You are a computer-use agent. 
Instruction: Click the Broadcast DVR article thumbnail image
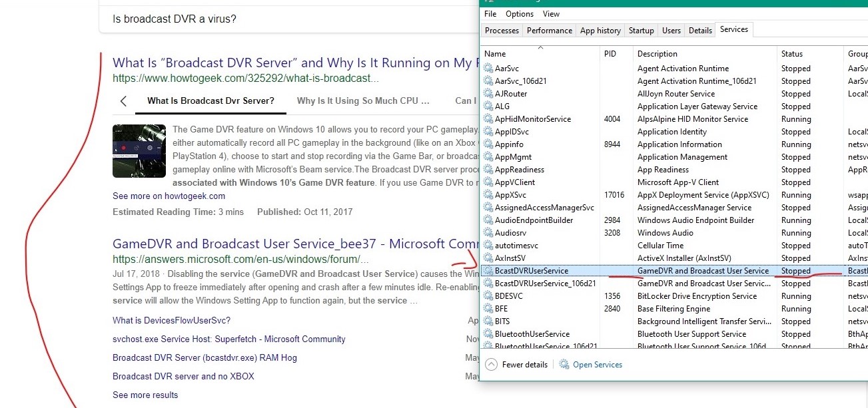tap(139, 151)
